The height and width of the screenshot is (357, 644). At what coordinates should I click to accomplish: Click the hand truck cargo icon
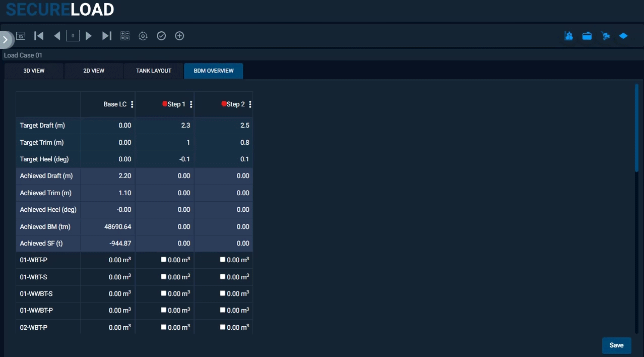click(605, 36)
